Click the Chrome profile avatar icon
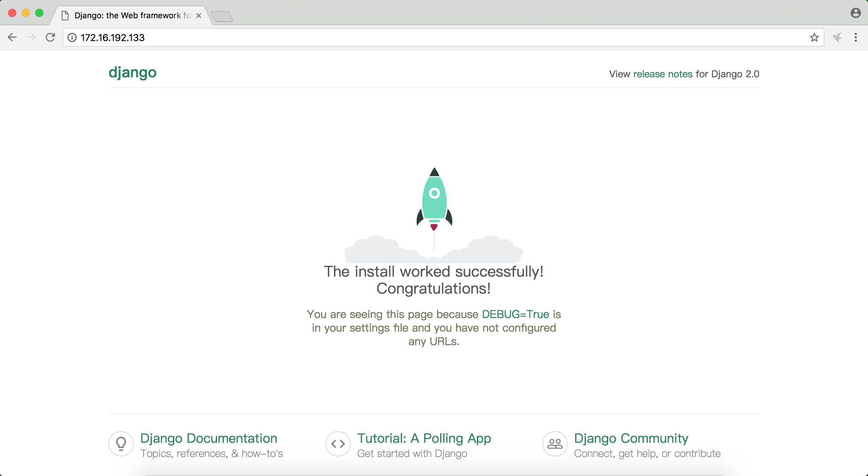 [x=856, y=13]
